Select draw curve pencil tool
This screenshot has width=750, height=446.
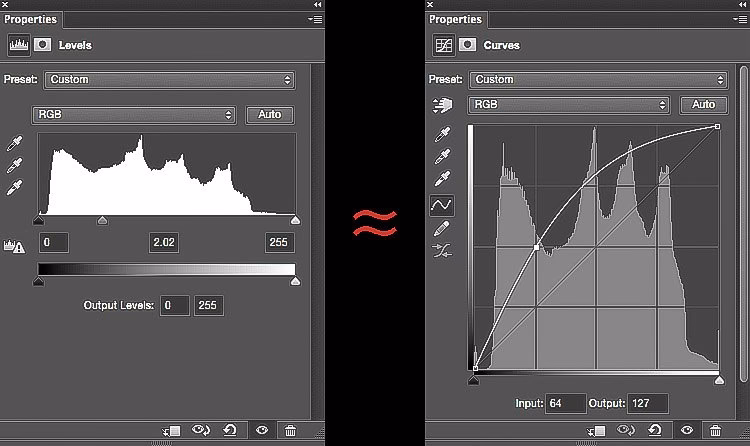[441, 228]
